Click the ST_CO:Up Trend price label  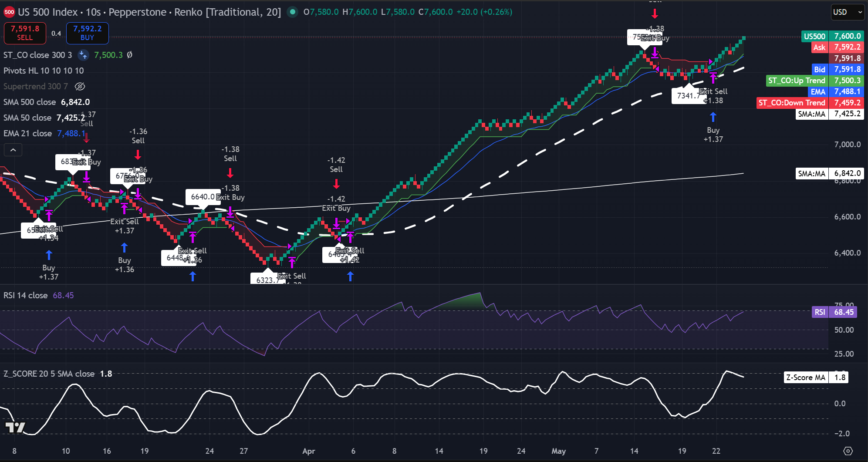coord(814,81)
